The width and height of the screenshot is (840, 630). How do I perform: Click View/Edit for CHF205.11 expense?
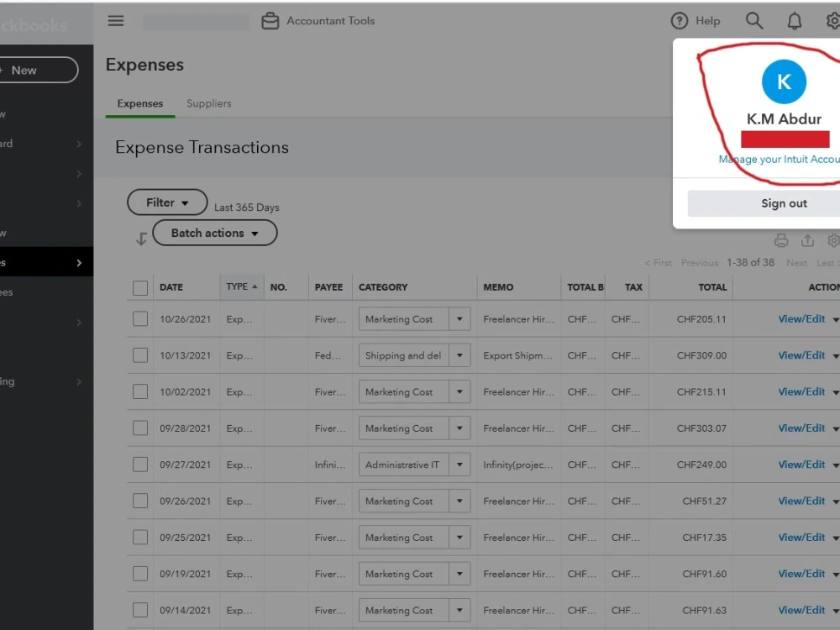[x=801, y=318]
